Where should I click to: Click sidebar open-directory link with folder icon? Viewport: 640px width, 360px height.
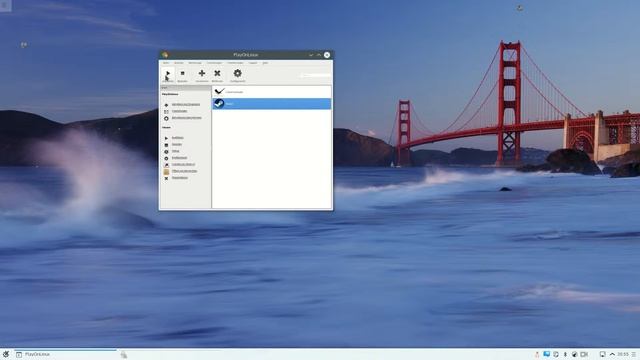tap(184, 171)
